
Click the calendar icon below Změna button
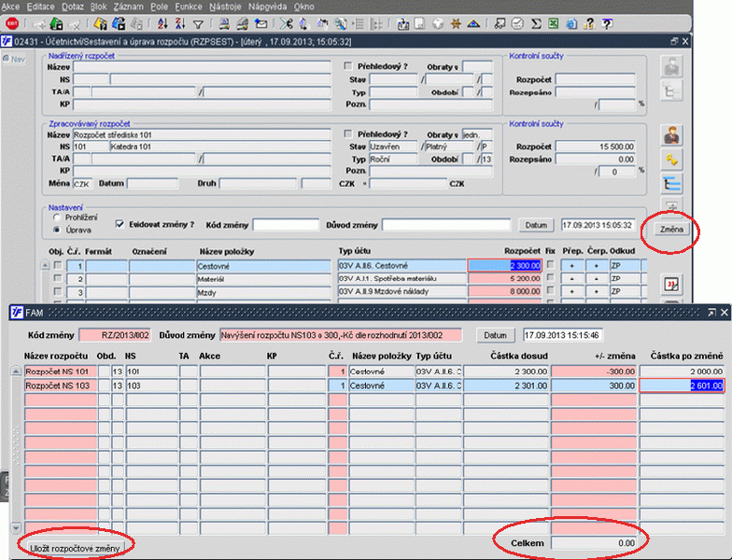click(x=671, y=284)
